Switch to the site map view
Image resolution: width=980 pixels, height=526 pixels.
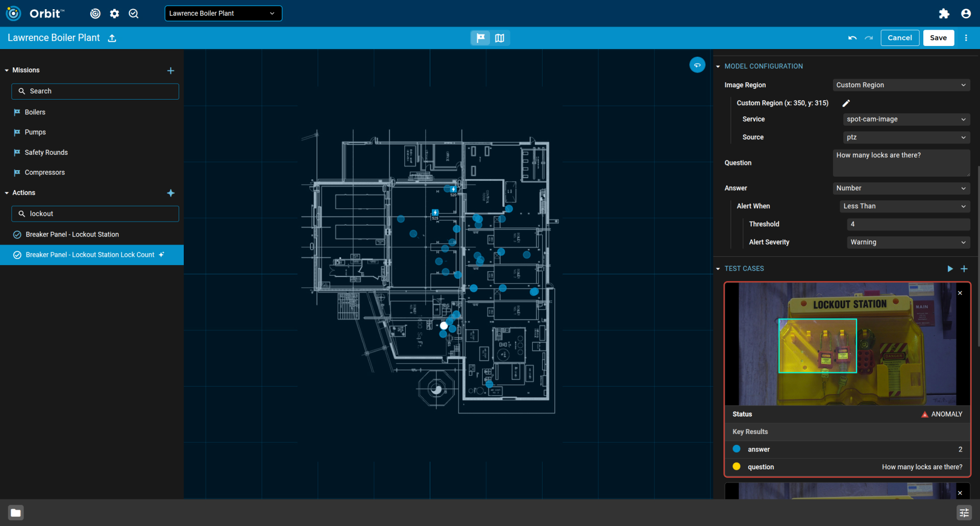[500, 38]
